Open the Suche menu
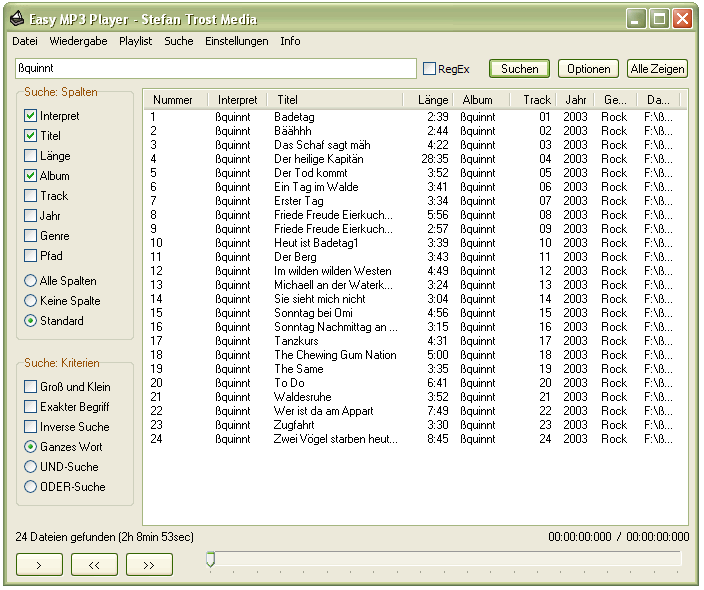This screenshot has height=590, width=704. (x=179, y=41)
